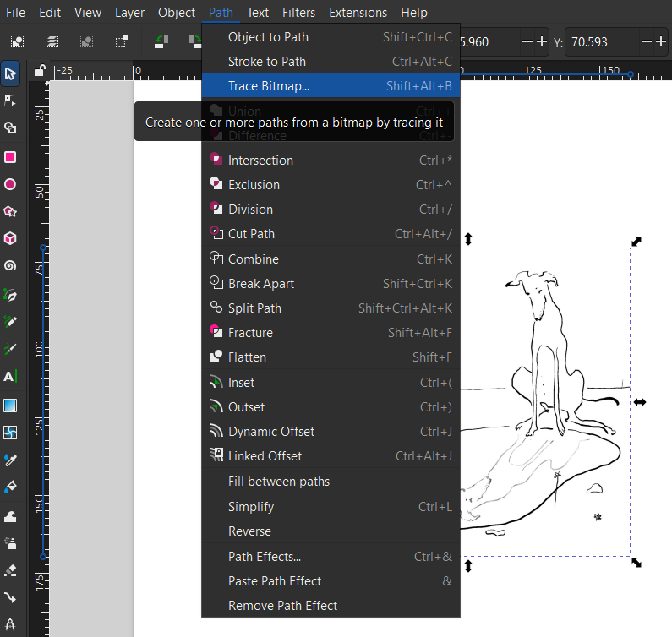Select the Paint Bucket tool
This screenshot has width=672, height=637.
tap(10, 487)
